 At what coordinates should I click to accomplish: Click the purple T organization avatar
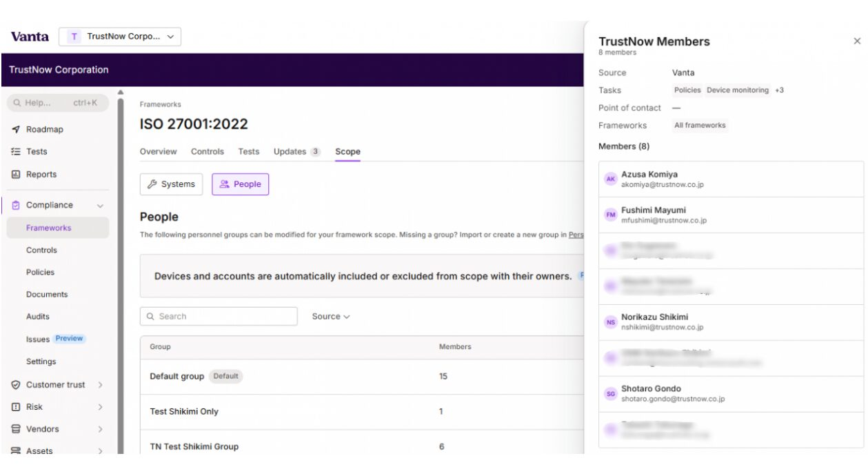tap(74, 37)
